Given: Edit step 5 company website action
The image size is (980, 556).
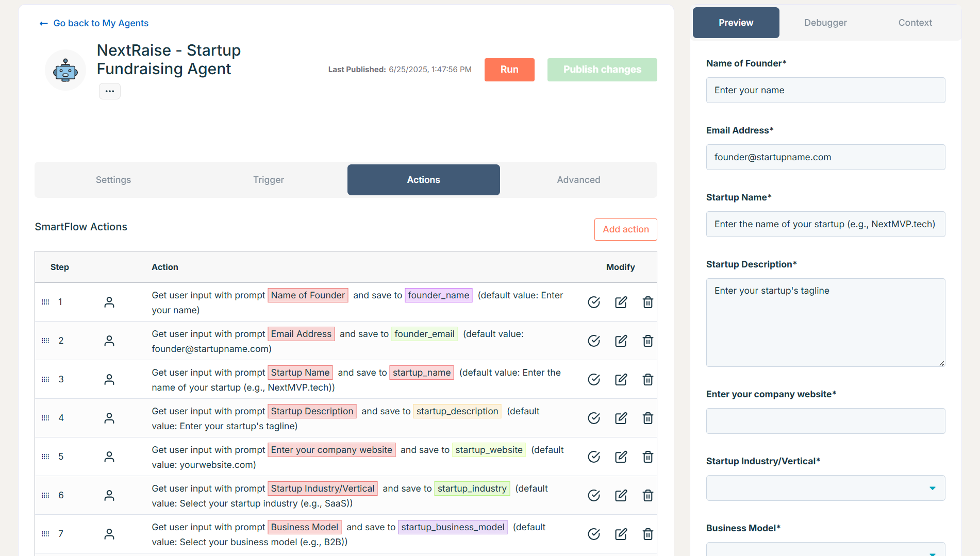Looking at the screenshot, I should [621, 457].
